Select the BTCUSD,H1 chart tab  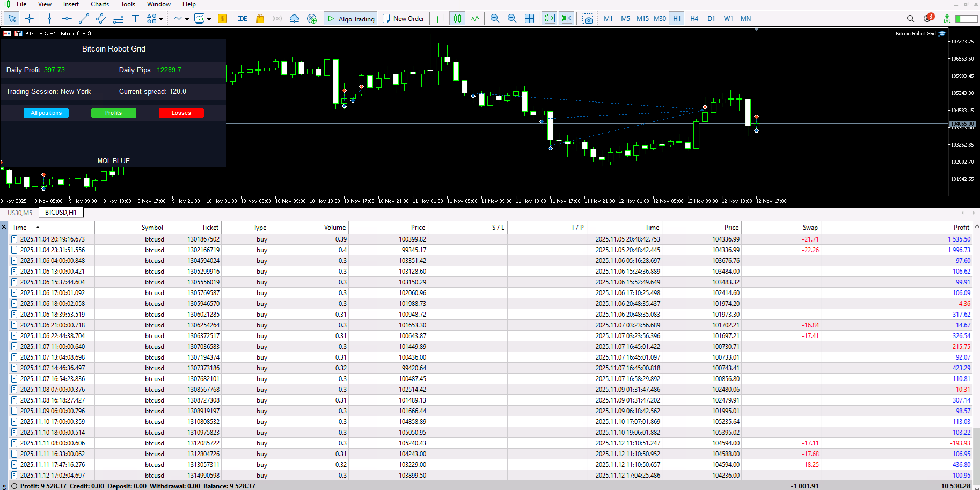[61, 213]
